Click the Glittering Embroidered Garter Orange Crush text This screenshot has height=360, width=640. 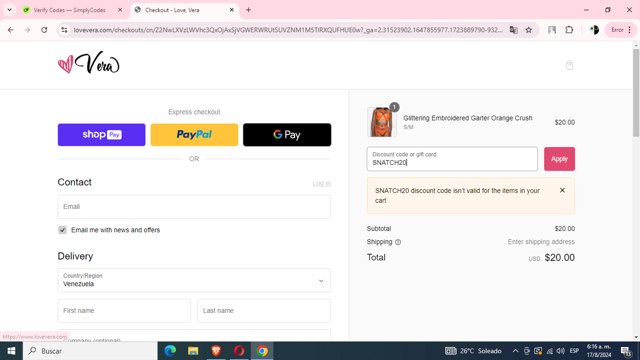pos(468,118)
